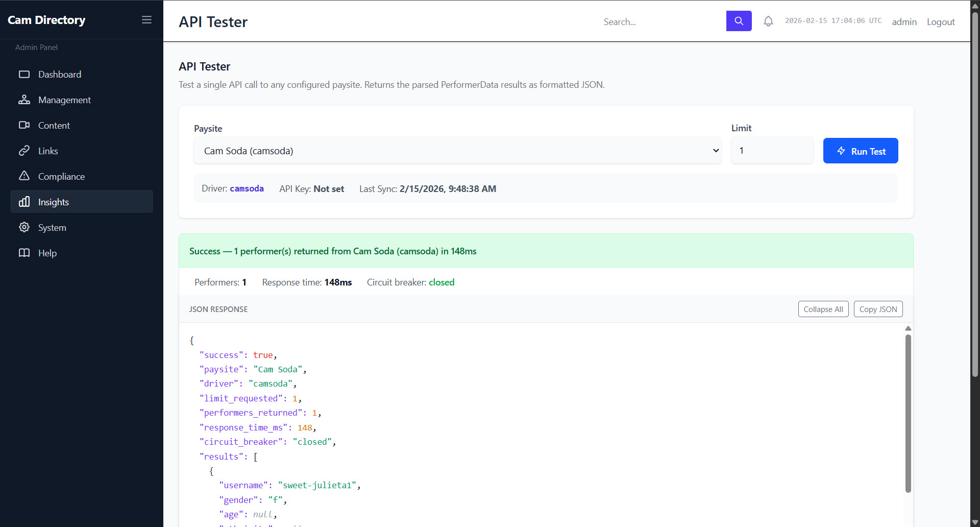Click the JSON response scrollbar thumb
980x527 pixels.
pyautogui.click(x=908, y=413)
